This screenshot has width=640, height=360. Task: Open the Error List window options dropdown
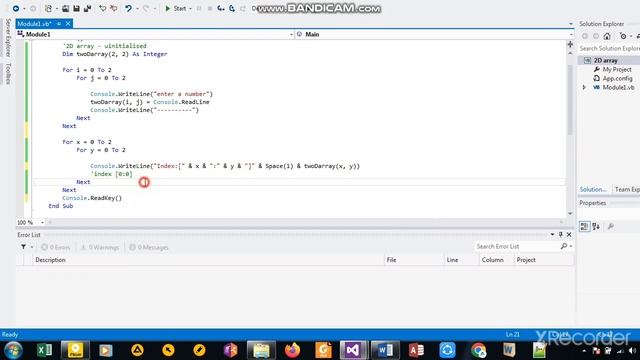(x=552, y=235)
